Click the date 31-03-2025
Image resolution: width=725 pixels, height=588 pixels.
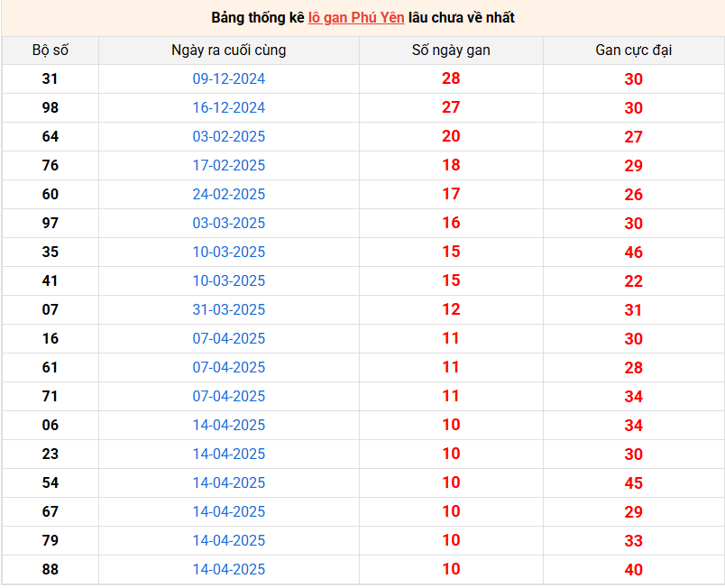pos(229,310)
